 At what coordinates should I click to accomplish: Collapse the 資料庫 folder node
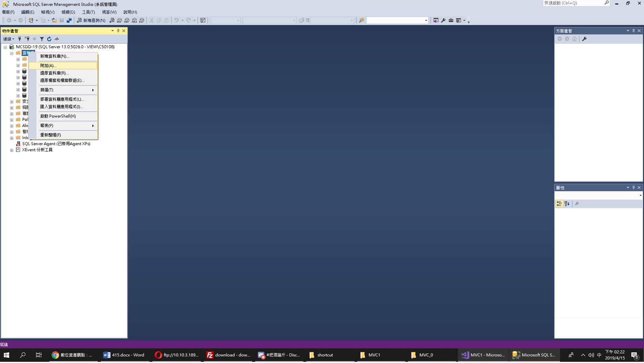point(12,53)
